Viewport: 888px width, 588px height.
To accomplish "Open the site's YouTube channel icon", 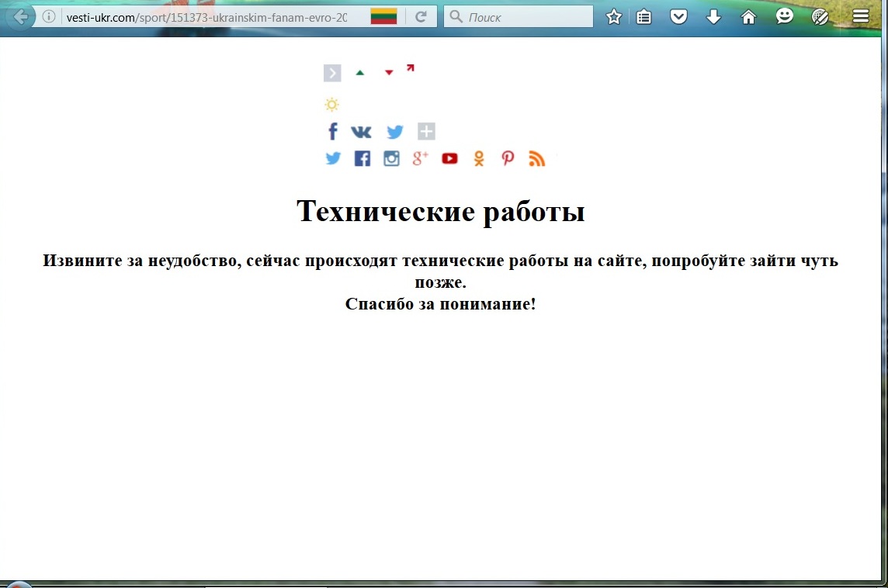I will (449, 158).
